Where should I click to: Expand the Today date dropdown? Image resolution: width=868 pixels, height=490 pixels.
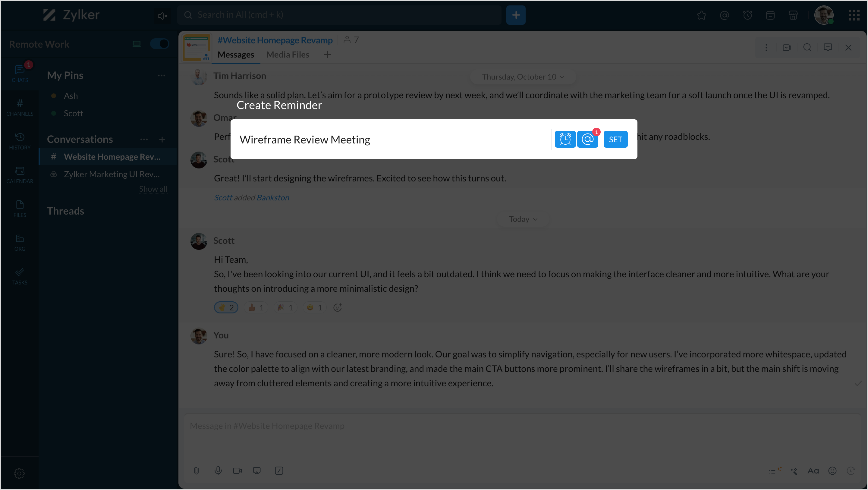[523, 219]
